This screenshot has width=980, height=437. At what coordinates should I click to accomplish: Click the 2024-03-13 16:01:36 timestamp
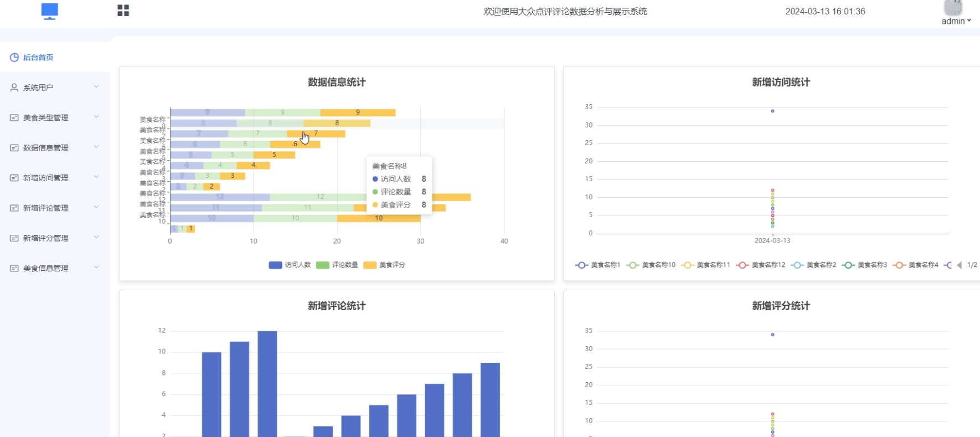pos(825,11)
